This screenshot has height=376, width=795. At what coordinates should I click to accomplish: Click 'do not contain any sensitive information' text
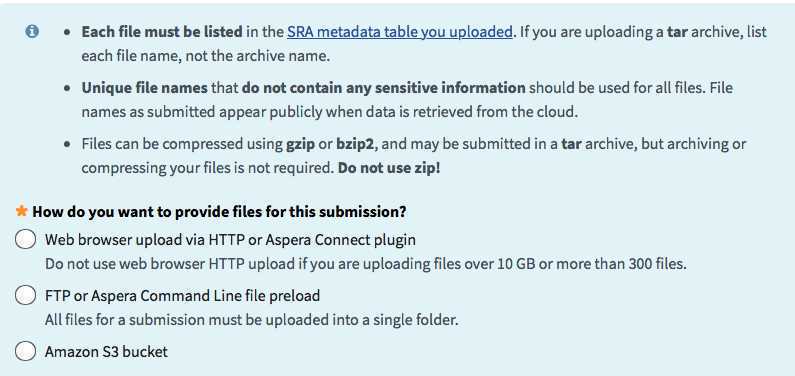pos(383,88)
